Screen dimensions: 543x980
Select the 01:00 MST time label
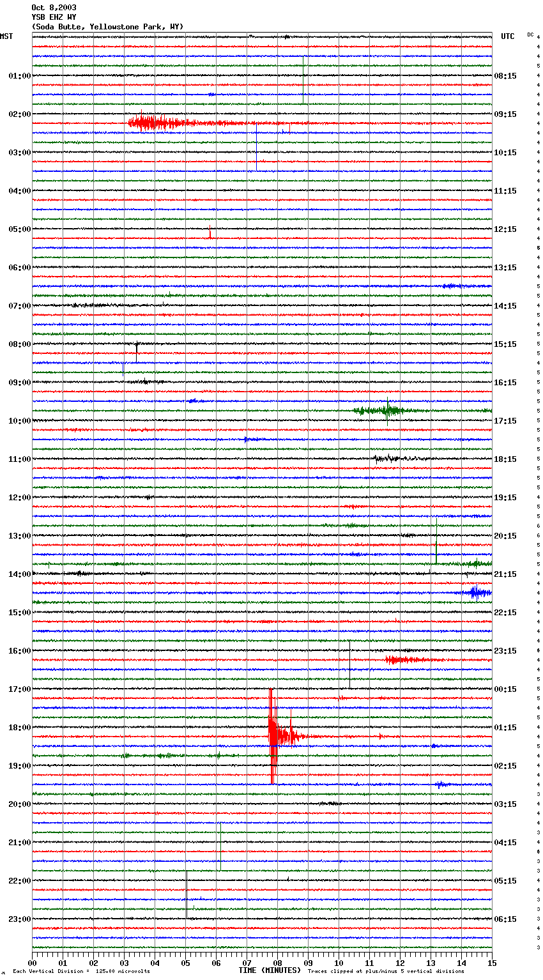pyautogui.click(x=20, y=76)
